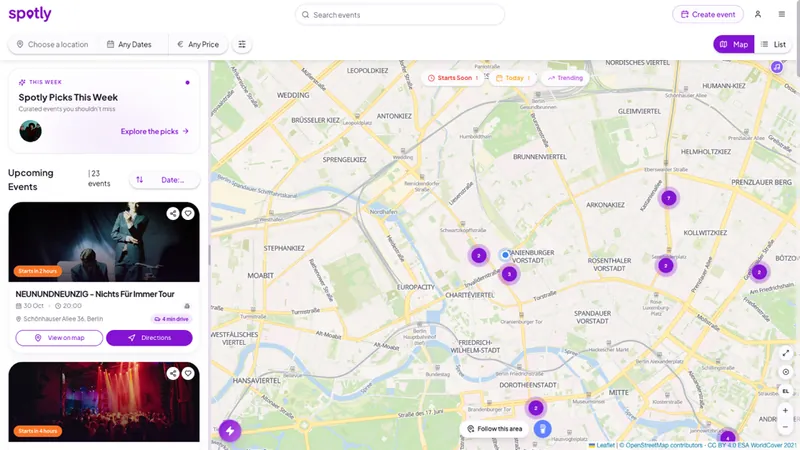The width and height of the screenshot is (800, 450).
Task: Toggle the Starts Soon map filter
Action: [x=453, y=78]
